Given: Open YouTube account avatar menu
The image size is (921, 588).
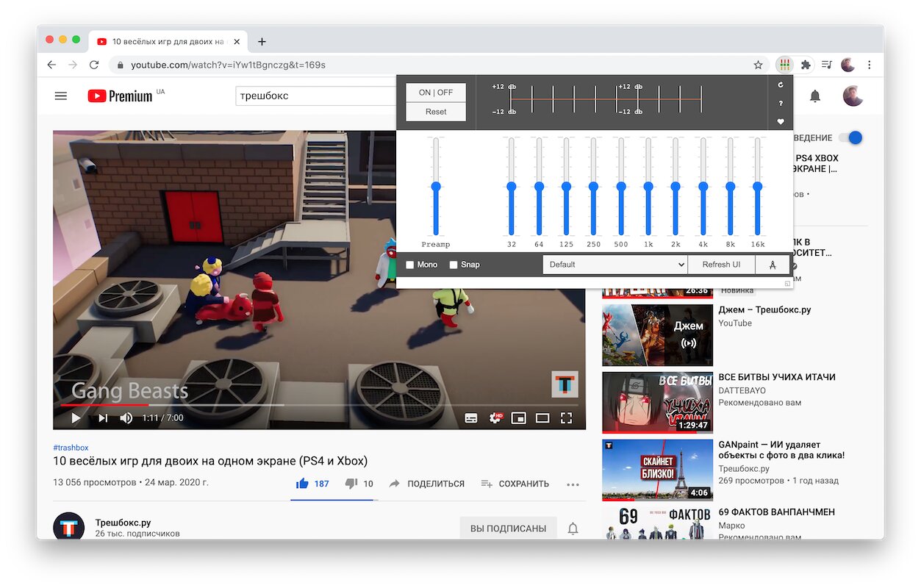Looking at the screenshot, I should [853, 96].
